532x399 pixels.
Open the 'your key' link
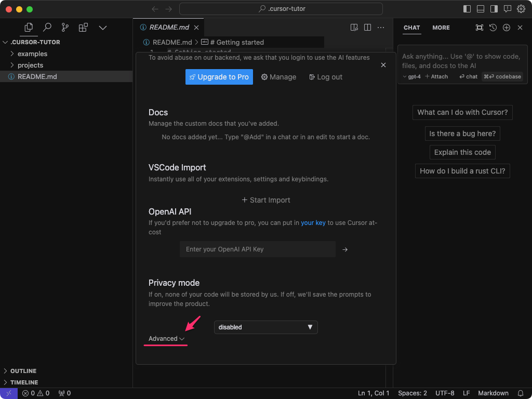point(313,223)
